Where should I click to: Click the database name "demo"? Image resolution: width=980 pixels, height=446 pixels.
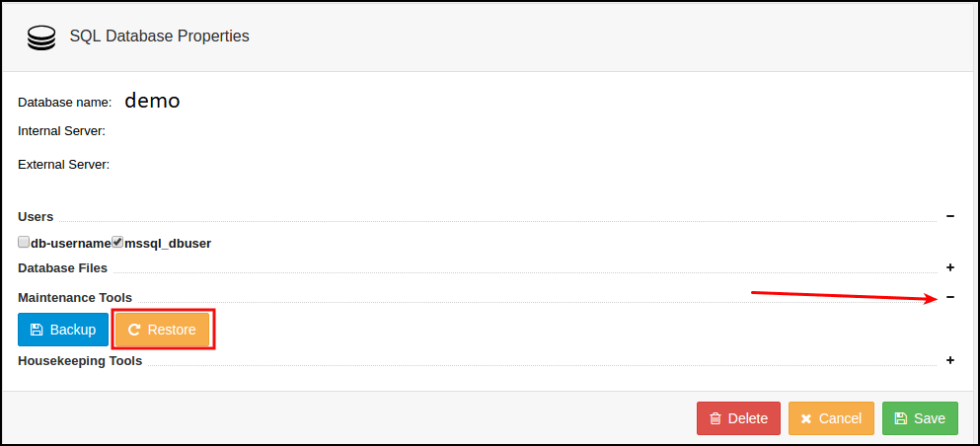pyautogui.click(x=152, y=101)
